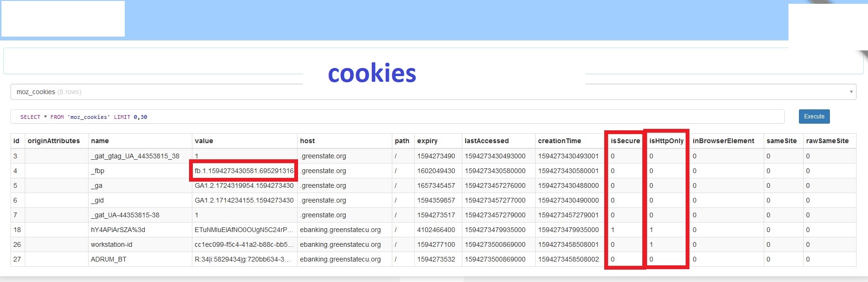The image size is (868, 282).
Task: Click the .greenstate.org host in _fbp row
Action: [x=323, y=171]
